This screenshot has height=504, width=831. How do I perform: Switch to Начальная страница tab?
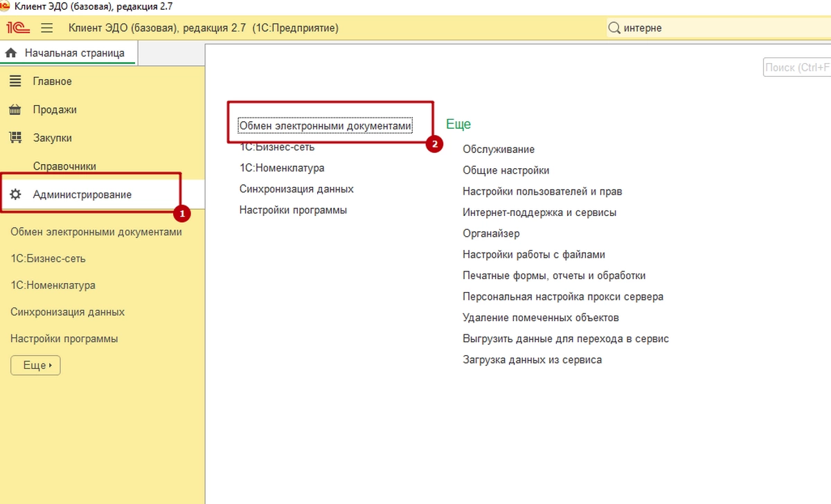[69, 53]
